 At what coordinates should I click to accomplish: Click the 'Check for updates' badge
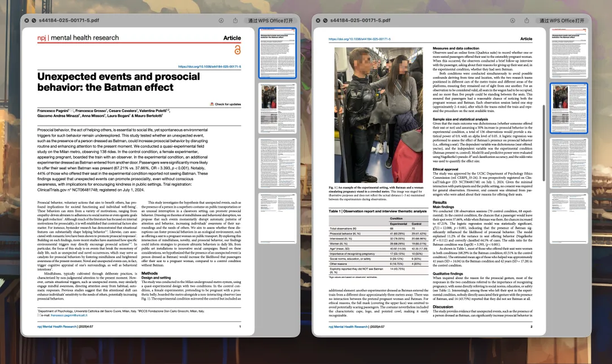(x=225, y=104)
